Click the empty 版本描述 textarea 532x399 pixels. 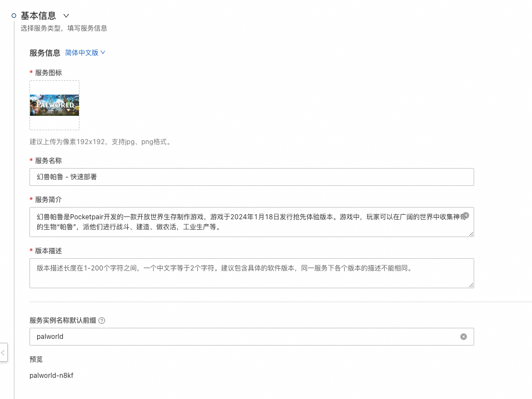pos(251,273)
